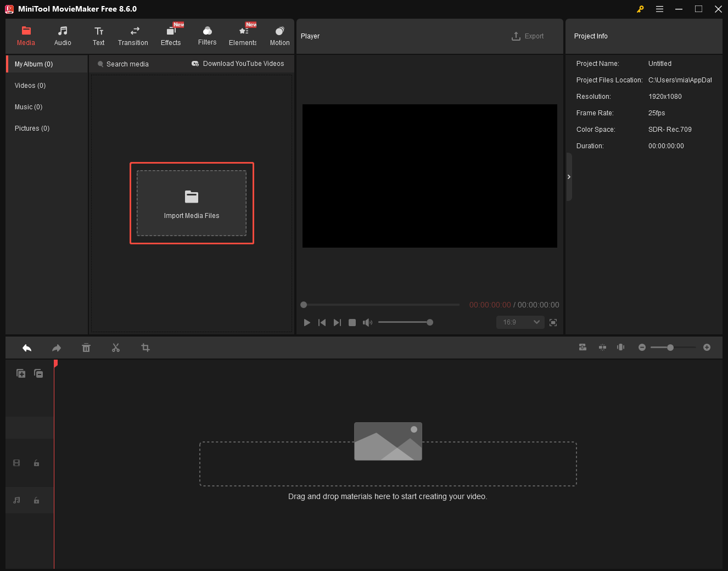Open the Media tab

(26, 36)
